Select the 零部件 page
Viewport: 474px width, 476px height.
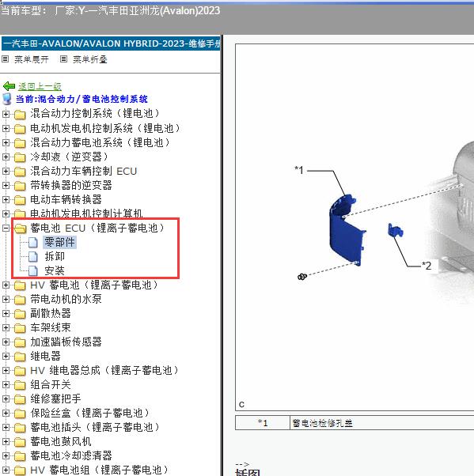(59, 242)
